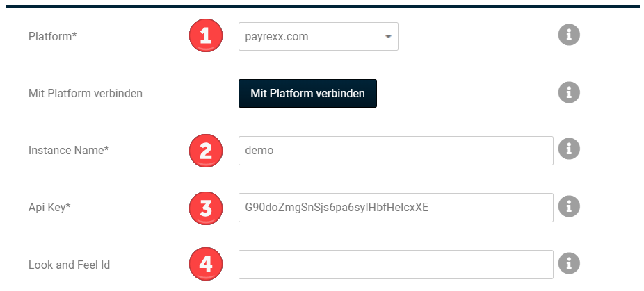
Task: Expand the Platform list using the arrow
Action: coord(388,37)
